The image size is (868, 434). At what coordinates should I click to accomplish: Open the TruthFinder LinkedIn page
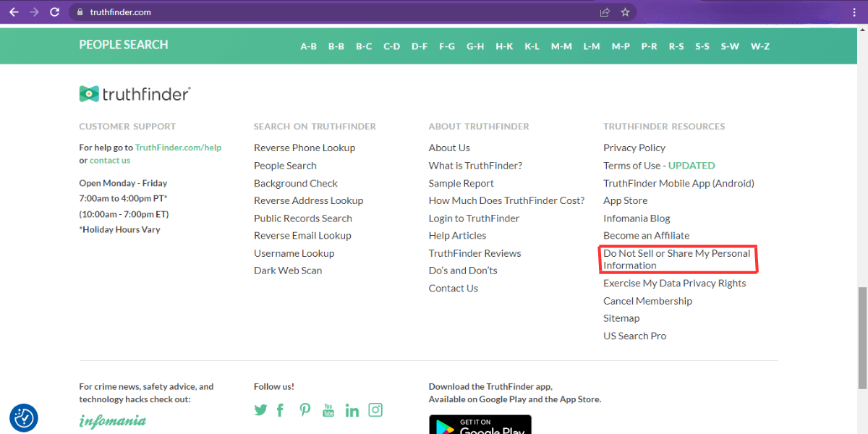click(x=352, y=410)
